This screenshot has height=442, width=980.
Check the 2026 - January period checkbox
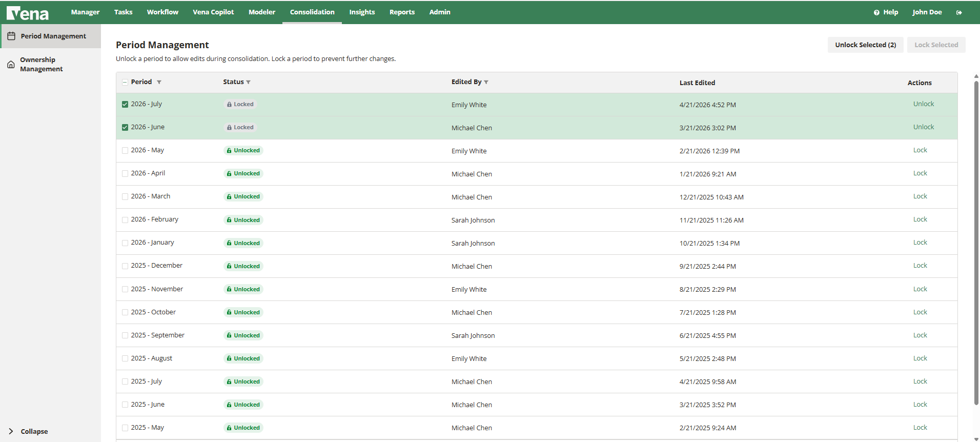(125, 243)
